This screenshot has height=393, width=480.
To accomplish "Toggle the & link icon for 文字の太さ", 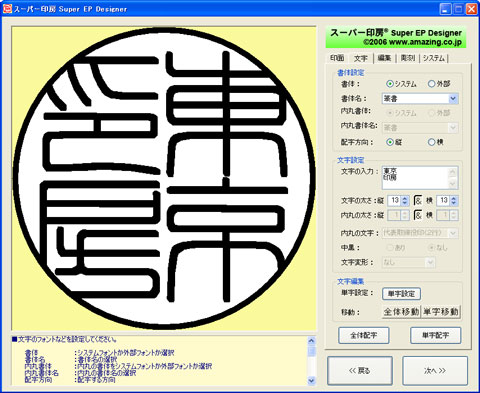I will pos(417,200).
